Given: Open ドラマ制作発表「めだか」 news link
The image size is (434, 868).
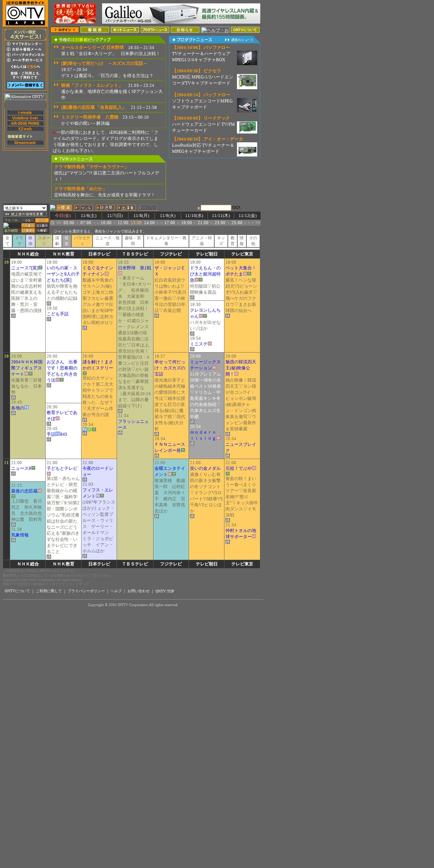Looking at the screenshot, I should point(80,189).
